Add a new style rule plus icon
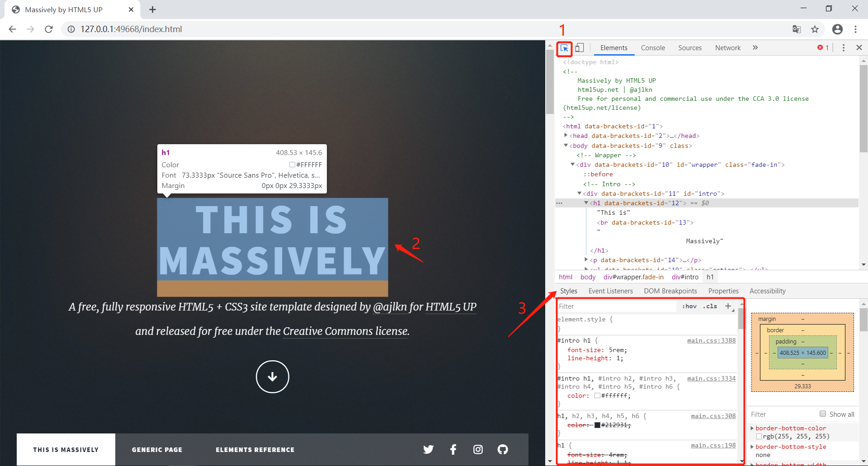 [x=728, y=306]
